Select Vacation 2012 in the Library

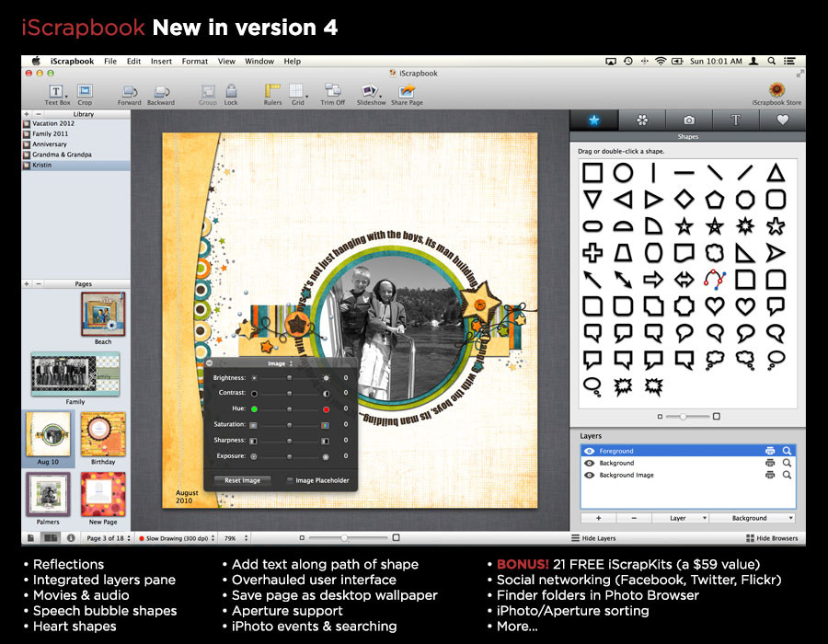pos(76,123)
